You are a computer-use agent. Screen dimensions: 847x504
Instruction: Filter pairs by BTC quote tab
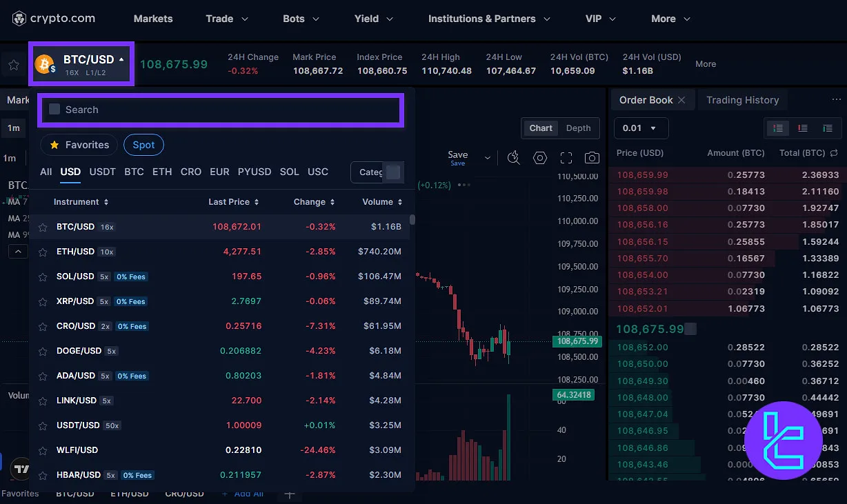(x=134, y=172)
